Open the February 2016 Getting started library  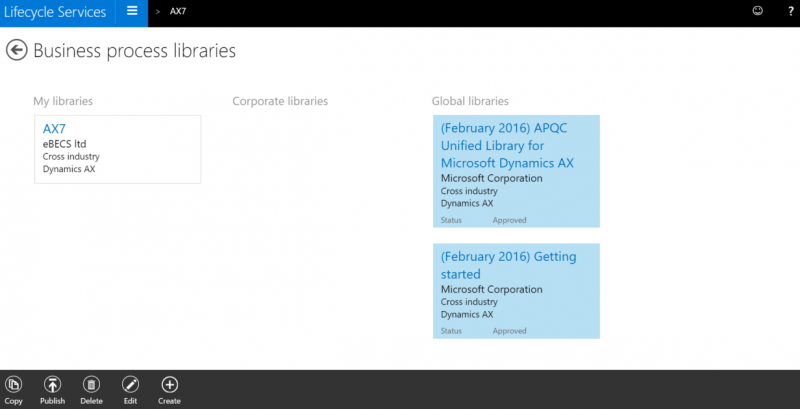point(509,265)
